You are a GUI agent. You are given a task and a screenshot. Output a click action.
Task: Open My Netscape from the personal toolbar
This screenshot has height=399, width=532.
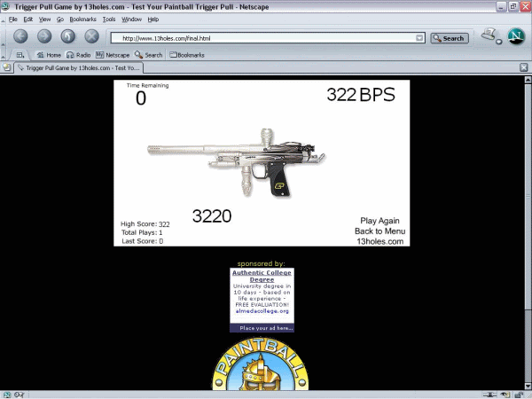[x=113, y=55]
